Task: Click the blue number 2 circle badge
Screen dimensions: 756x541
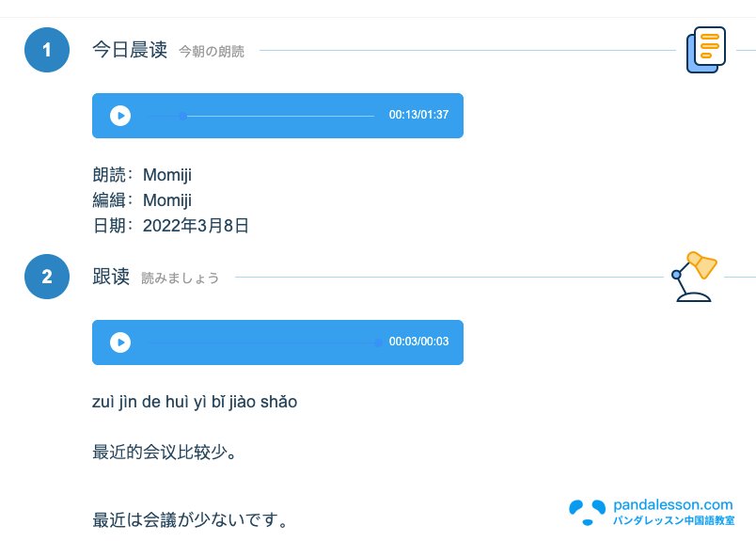Action: pyautogui.click(x=47, y=277)
